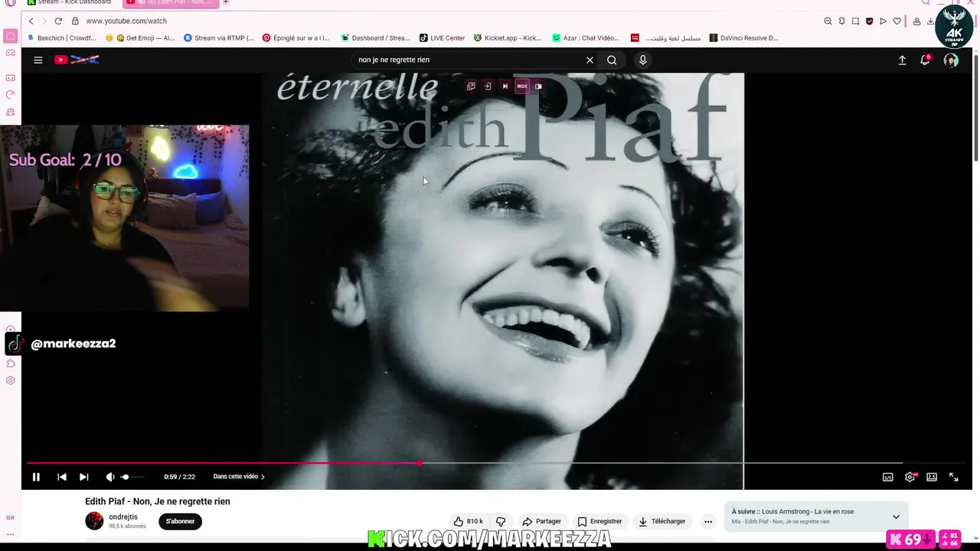980x551 pixels.
Task: Save the video with Enregistrer
Action: pos(599,521)
